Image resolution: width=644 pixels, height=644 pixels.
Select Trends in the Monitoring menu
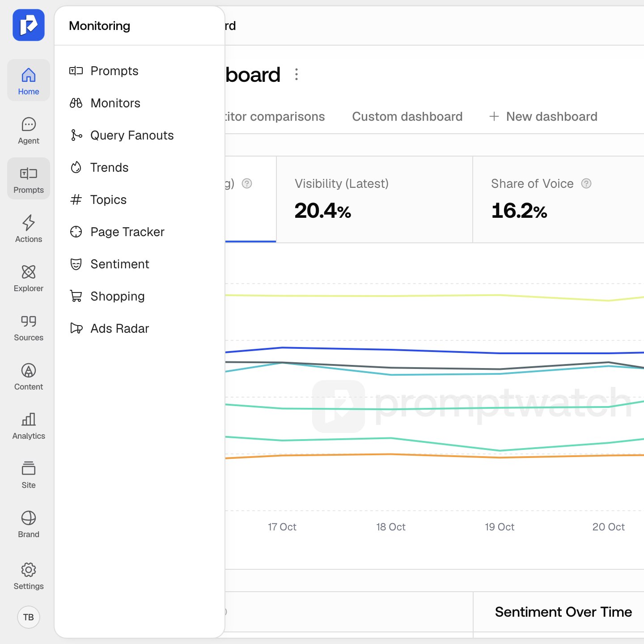(140, 167)
